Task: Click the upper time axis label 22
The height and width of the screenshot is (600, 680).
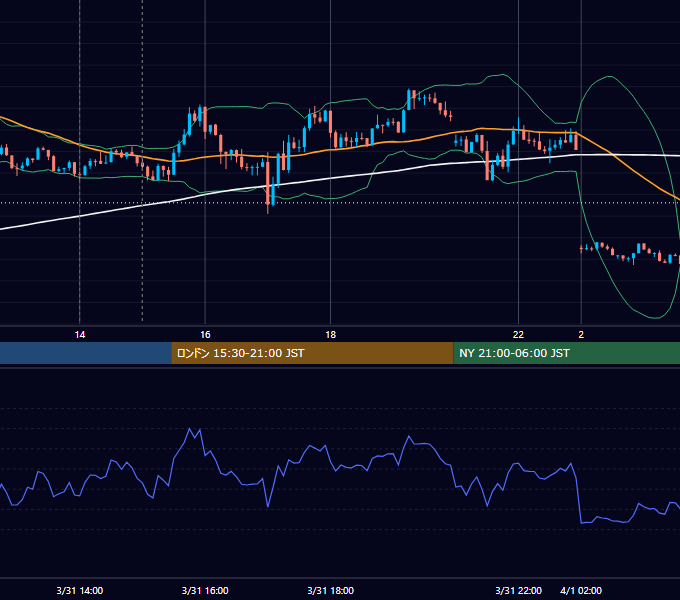Action: [x=518, y=335]
